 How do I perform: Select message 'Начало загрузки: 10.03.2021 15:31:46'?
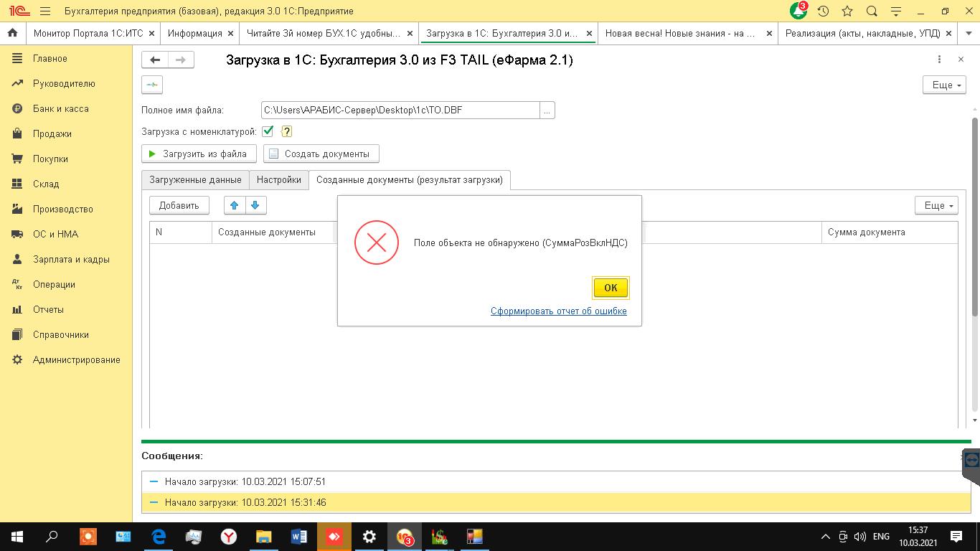tap(556, 502)
